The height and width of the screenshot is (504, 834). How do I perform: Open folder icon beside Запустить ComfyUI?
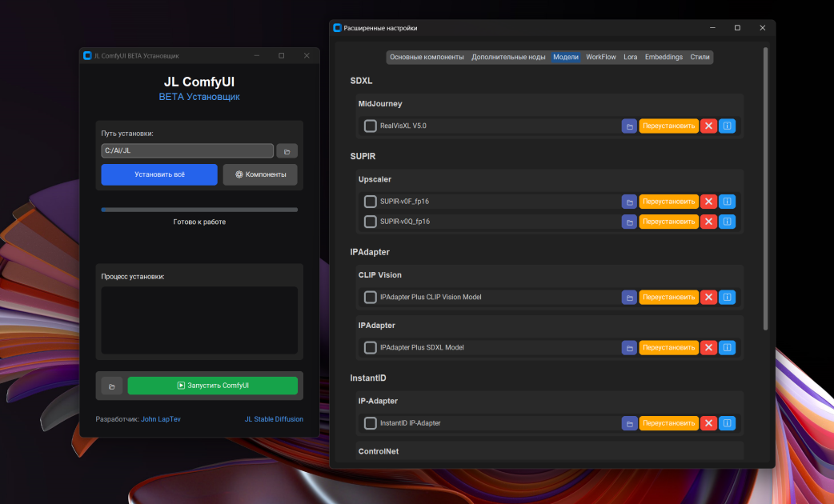[x=112, y=386]
